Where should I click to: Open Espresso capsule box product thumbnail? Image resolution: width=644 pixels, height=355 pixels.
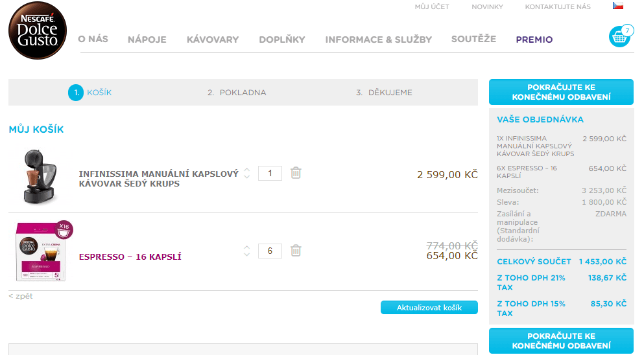[43, 251]
